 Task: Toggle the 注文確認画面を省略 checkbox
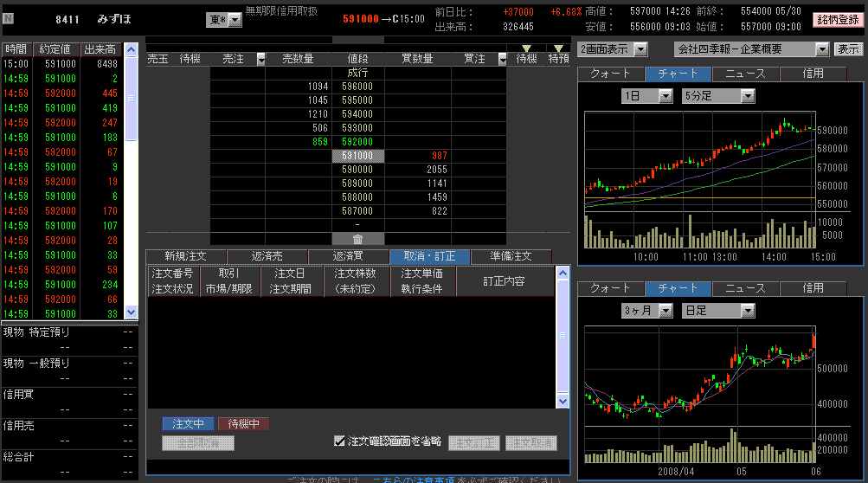[x=339, y=441]
